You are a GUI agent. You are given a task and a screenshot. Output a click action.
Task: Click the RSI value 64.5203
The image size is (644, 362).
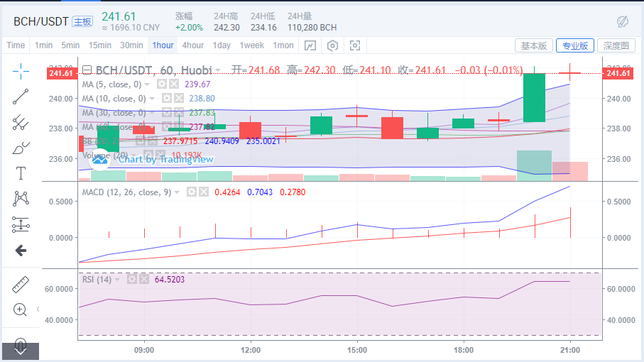pos(170,280)
